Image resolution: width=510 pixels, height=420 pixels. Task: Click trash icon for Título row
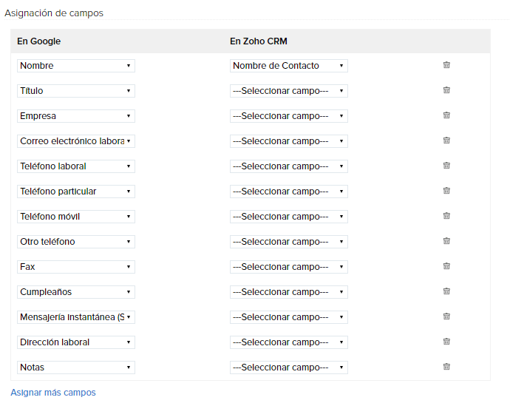446,90
